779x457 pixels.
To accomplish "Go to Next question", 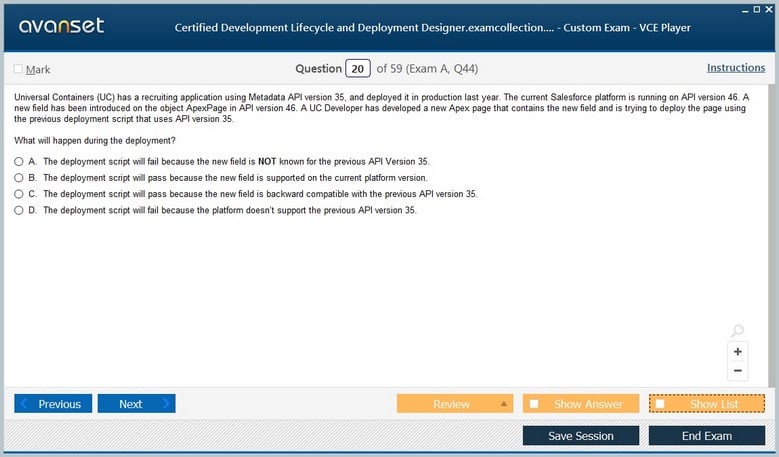I will [137, 404].
